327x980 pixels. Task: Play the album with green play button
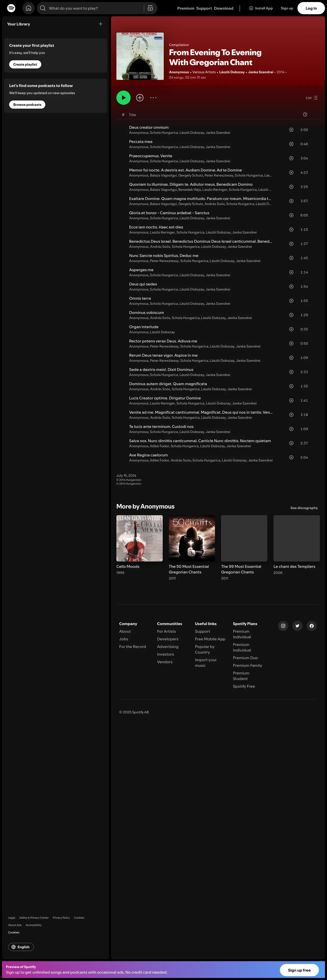click(123, 98)
